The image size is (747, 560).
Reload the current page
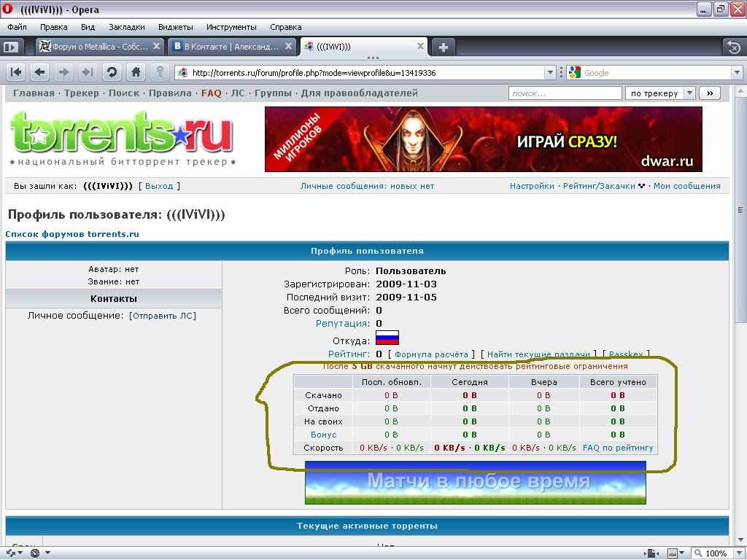(112, 72)
